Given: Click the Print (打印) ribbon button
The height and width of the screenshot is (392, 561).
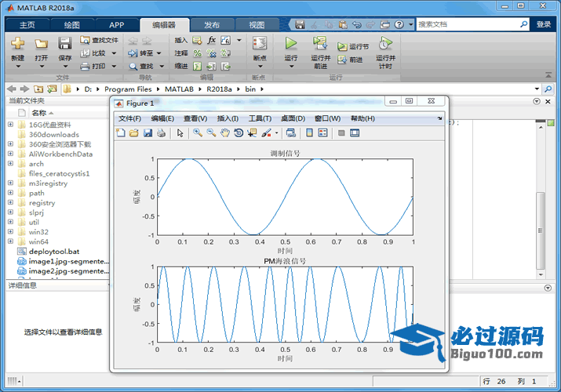Looking at the screenshot, I should [98, 66].
